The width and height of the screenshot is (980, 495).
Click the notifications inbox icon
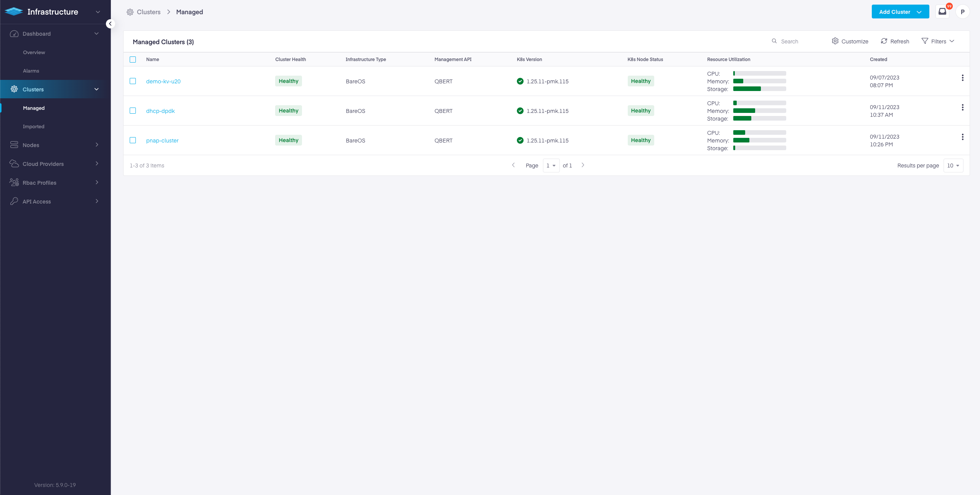pos(942,12)
